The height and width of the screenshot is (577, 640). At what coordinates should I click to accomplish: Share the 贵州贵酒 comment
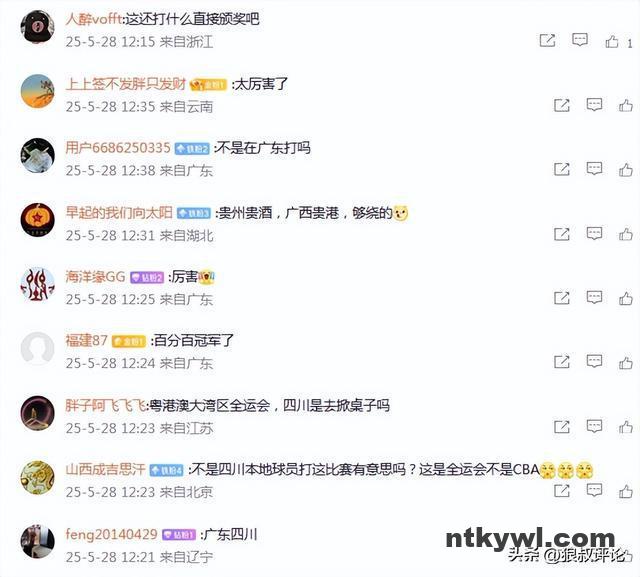coord(562,234)
